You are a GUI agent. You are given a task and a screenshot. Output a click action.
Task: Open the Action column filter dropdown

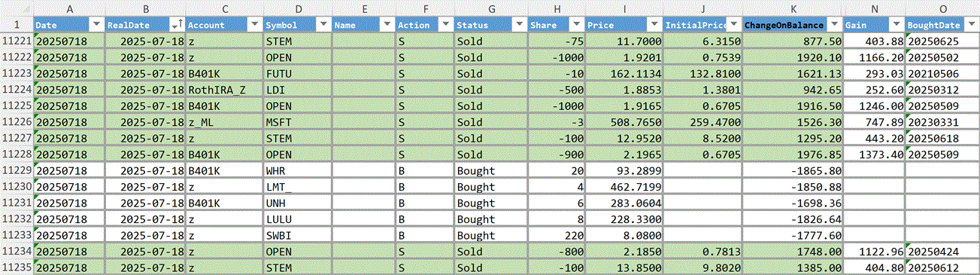[444, 25]
